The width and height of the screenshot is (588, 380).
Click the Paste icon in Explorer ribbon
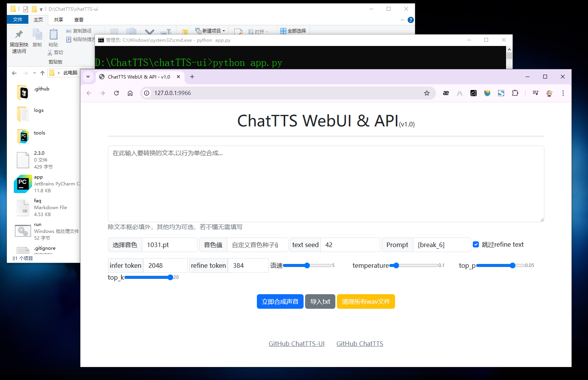point(53,38)
